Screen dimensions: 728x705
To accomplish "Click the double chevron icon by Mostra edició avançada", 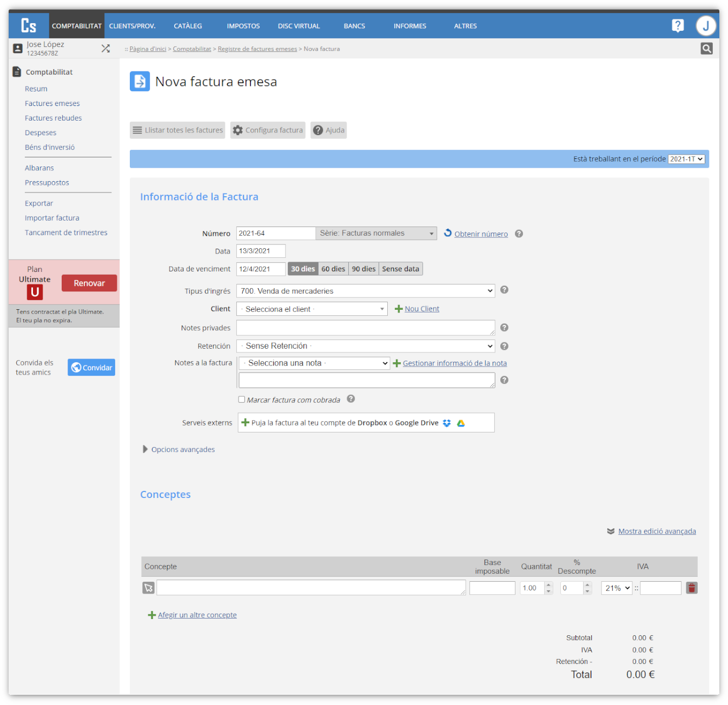I will (x=611, y=531).
